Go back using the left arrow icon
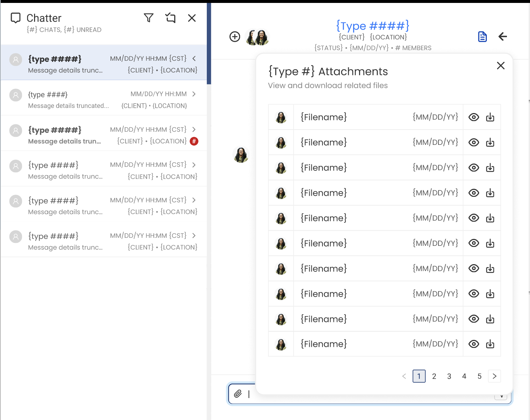 (x=503, y=37)
